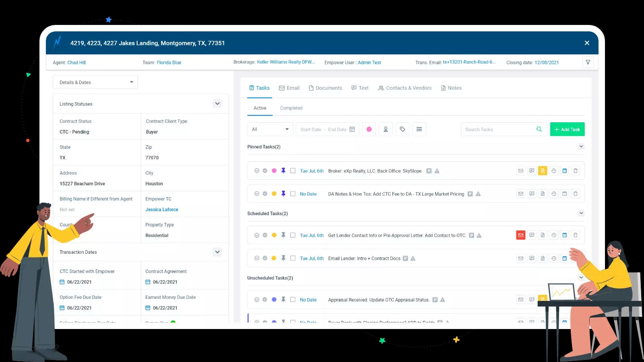Open the Email tab
Viewport: 644px width, 362px height.
289,88
